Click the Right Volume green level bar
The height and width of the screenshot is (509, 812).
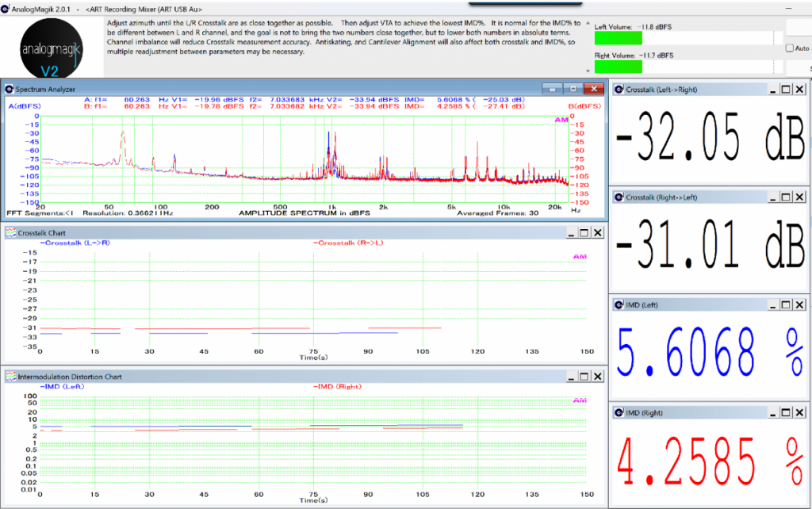[x=619, y=67]
